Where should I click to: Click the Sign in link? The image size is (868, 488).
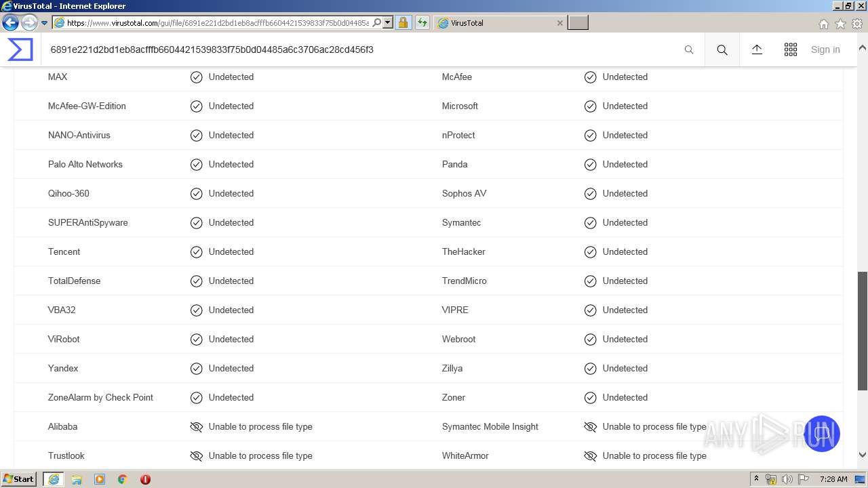825,49
